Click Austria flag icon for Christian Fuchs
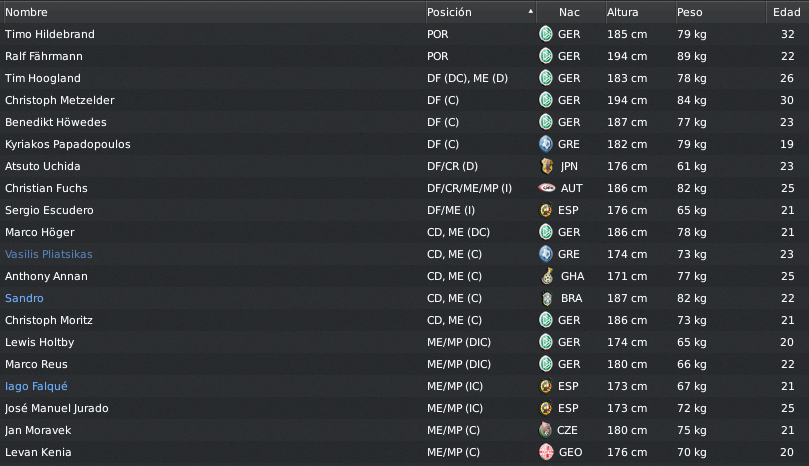The width and height of the screenshot is (809, 466). (547, 188)
